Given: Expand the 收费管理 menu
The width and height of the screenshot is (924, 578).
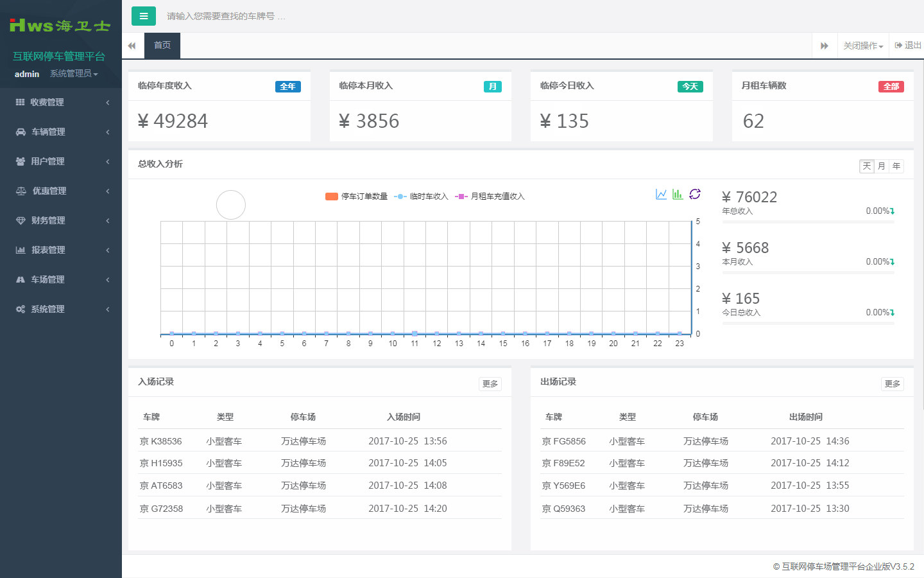Looking at the screenshot, I should pyautogui.click(x=61, y=102).
